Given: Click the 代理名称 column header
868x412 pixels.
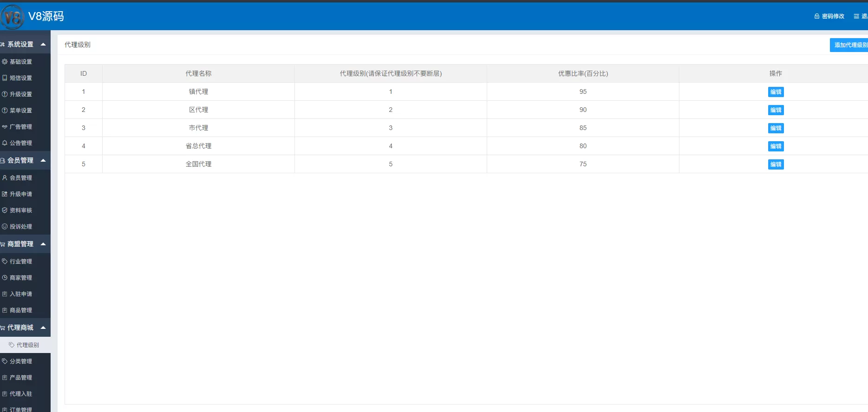Looking at the screenshot, I should tap(198, 73).
